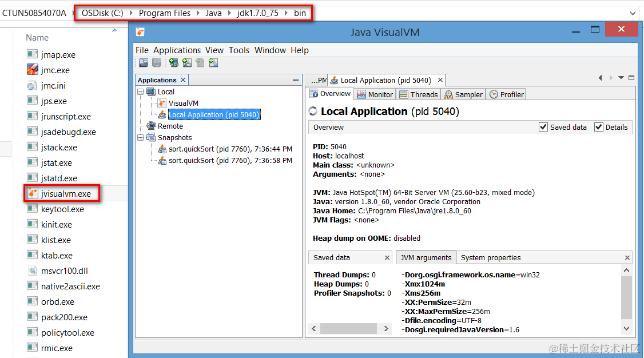Click the VisualVM logo in the title bar
Viewport: 644px width, 358px height.
(x=140, y=32)
